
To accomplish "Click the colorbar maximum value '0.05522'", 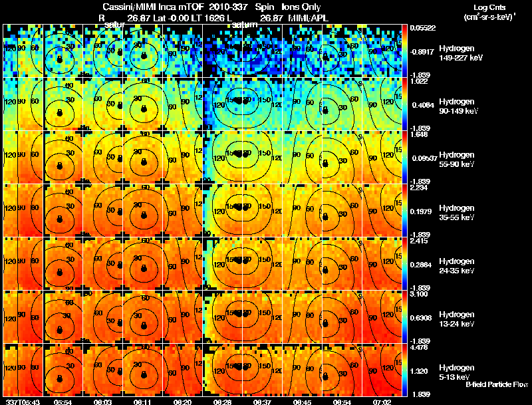I will 422,28.
